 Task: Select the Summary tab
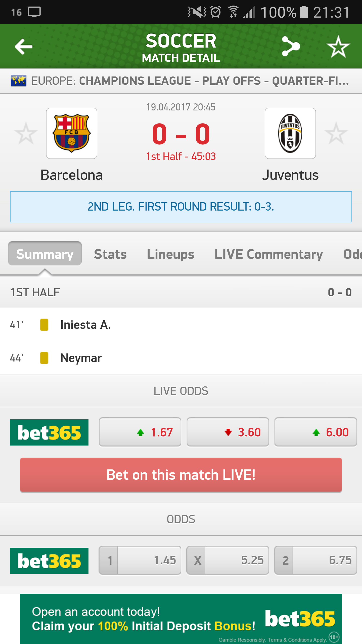pyautogui.click(x=45, y=254)
